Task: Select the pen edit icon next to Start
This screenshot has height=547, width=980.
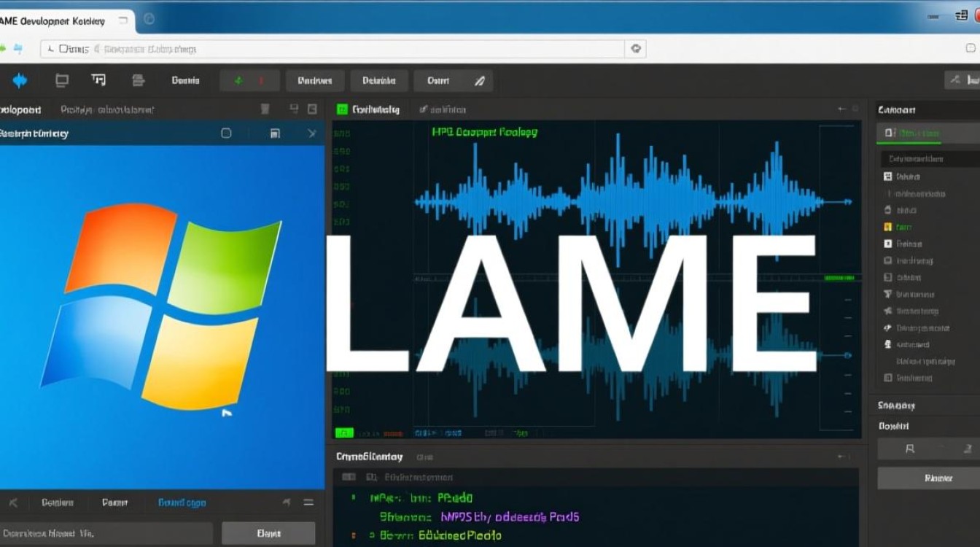Action: [x=480, y=81]
